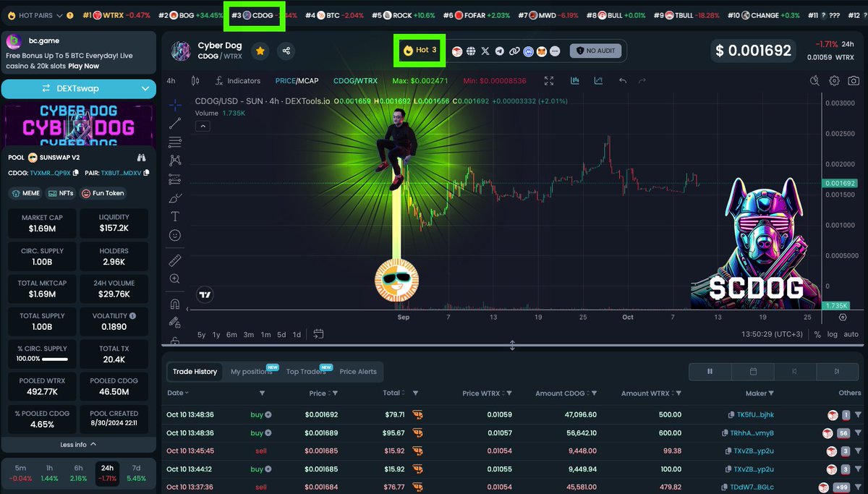Viewport: 868px width, 494px height.
Task: Click the MEME category tag
Action: pos(25,193)
